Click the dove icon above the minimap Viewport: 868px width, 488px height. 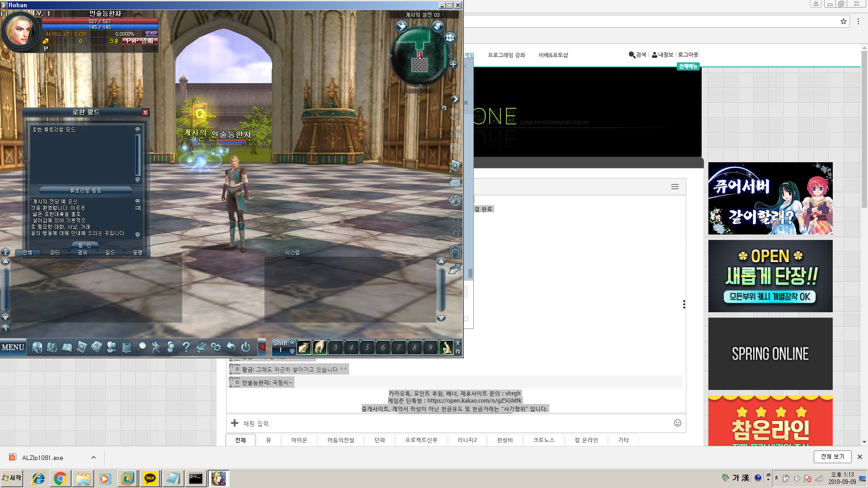click(401, 26)
